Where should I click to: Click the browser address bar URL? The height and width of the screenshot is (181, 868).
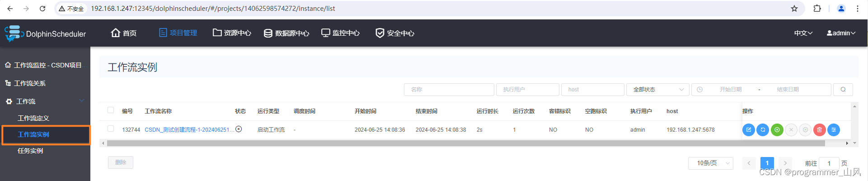(x=213, y=9)
